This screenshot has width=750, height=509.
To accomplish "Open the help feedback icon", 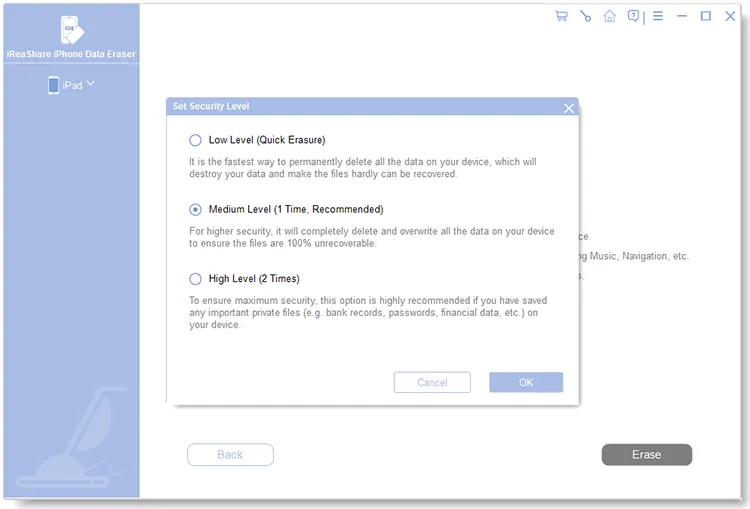I will click(633, 16).
